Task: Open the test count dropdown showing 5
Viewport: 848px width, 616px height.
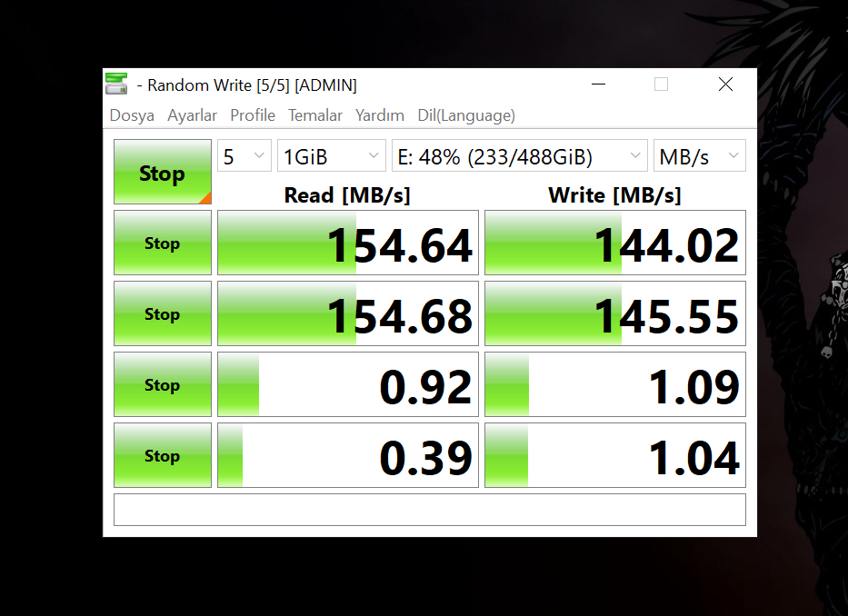Action: tap(244, 155)
